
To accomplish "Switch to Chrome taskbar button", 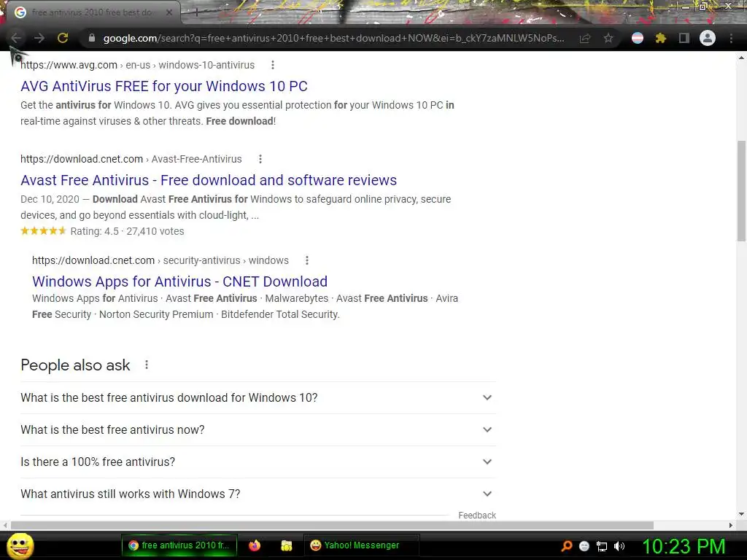I will (x=179, y=545).
